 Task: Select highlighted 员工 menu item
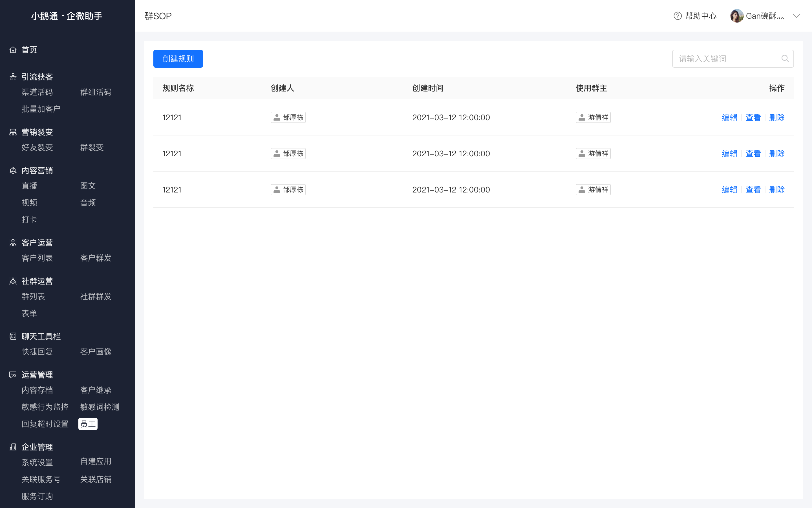point(88,424)
